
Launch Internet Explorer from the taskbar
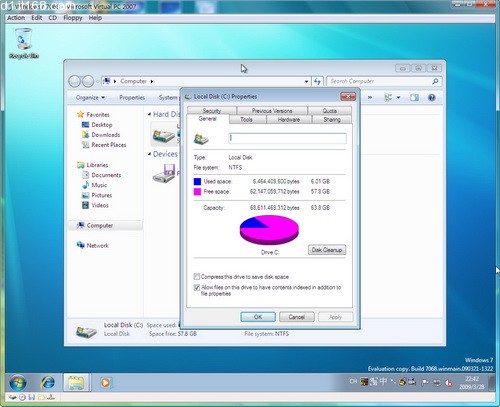click(48, 382)
